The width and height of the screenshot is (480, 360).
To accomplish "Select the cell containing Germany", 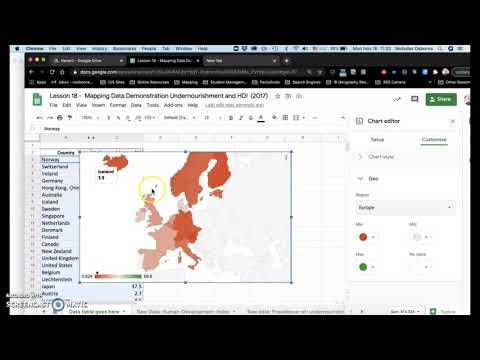I will click(x=60, y=181).
